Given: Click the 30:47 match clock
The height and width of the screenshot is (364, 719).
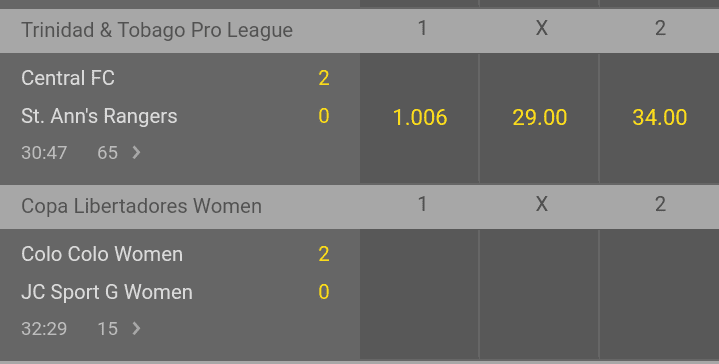Looking at the screenshot, I should coord(44,153).
